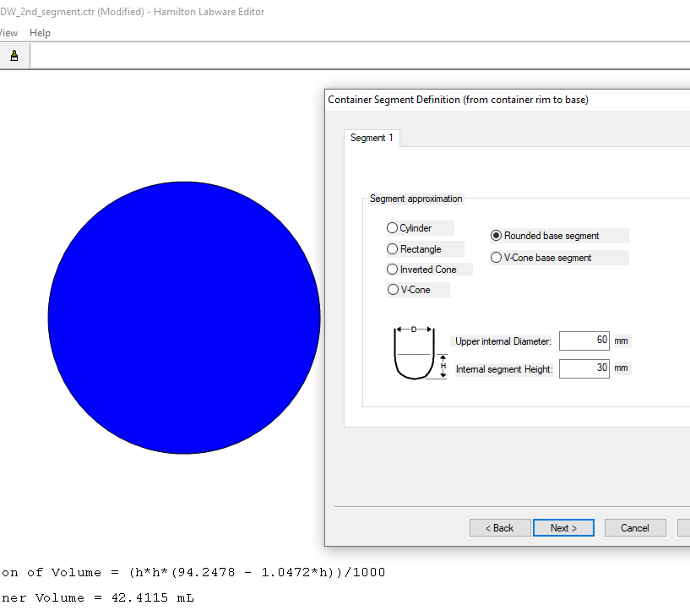Click the volume formula text line
This screenshot has width=690, height=616.
click(194, 572)
